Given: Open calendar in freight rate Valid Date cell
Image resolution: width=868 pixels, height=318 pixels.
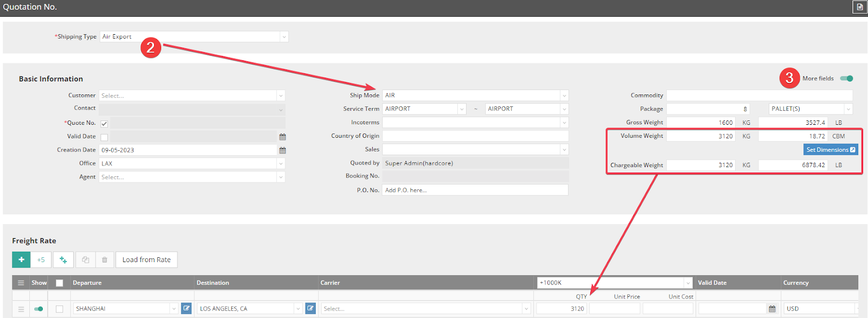Looking at the screenshot, I should click(772, 309).
